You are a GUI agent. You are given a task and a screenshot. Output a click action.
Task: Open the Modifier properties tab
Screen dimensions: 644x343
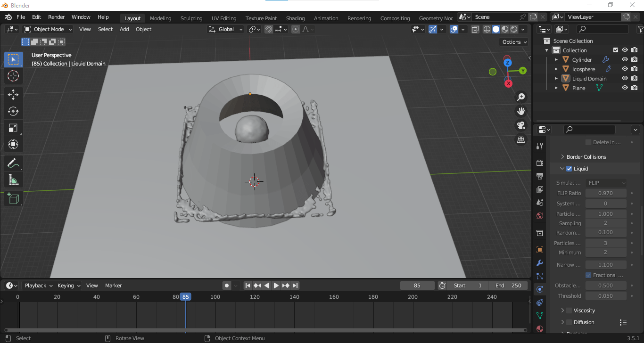[539, 263]
